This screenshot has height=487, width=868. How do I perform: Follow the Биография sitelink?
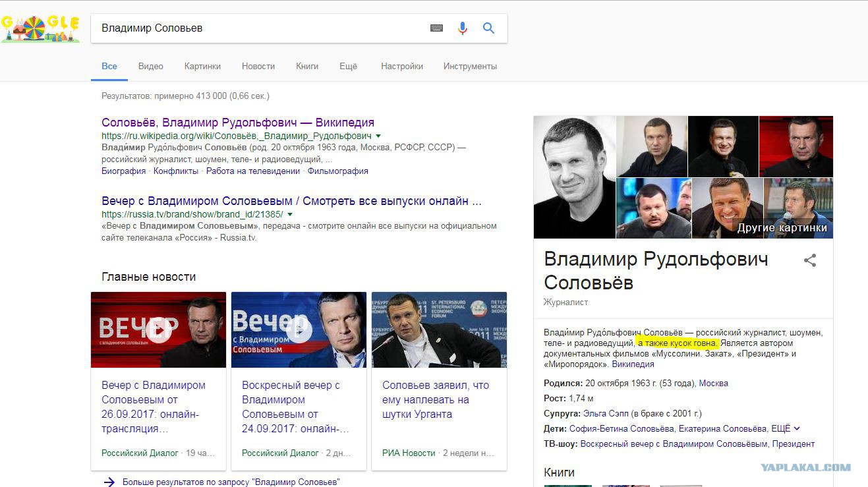[123, 171]
